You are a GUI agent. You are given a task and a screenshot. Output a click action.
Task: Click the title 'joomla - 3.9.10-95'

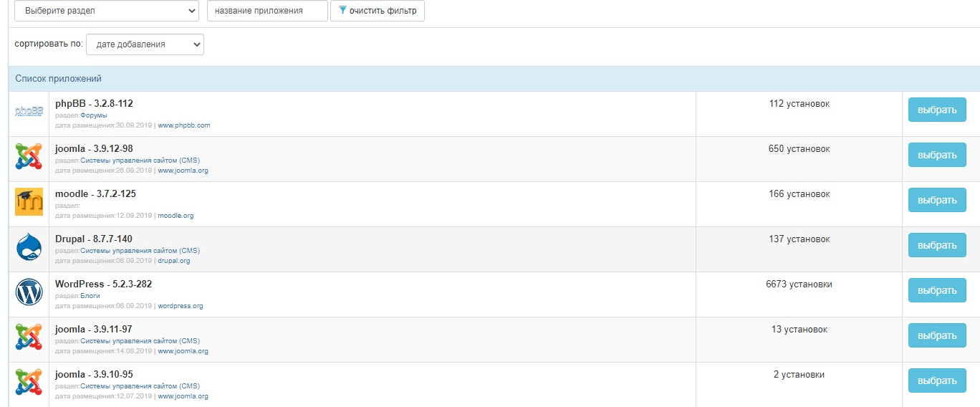[x=94, y=374]
